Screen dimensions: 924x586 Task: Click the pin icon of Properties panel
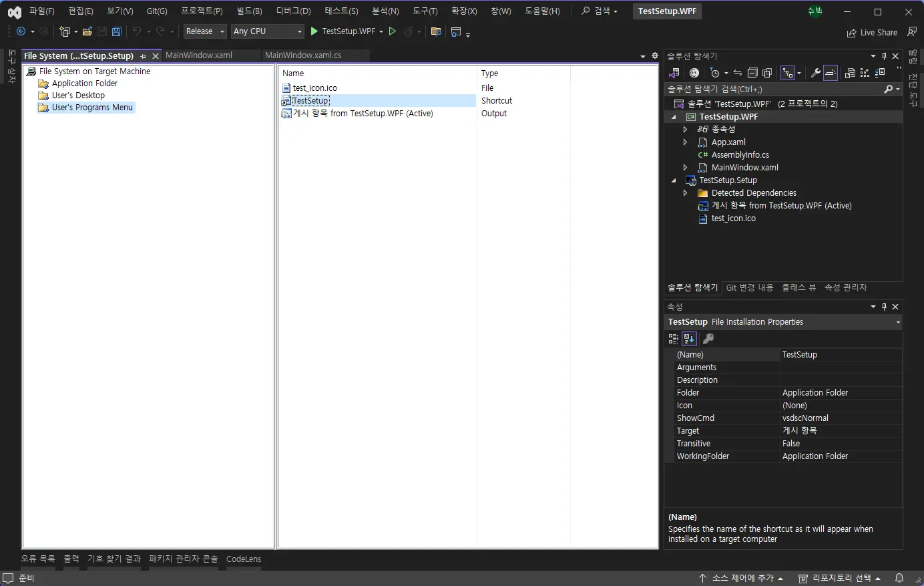point(884,307)
